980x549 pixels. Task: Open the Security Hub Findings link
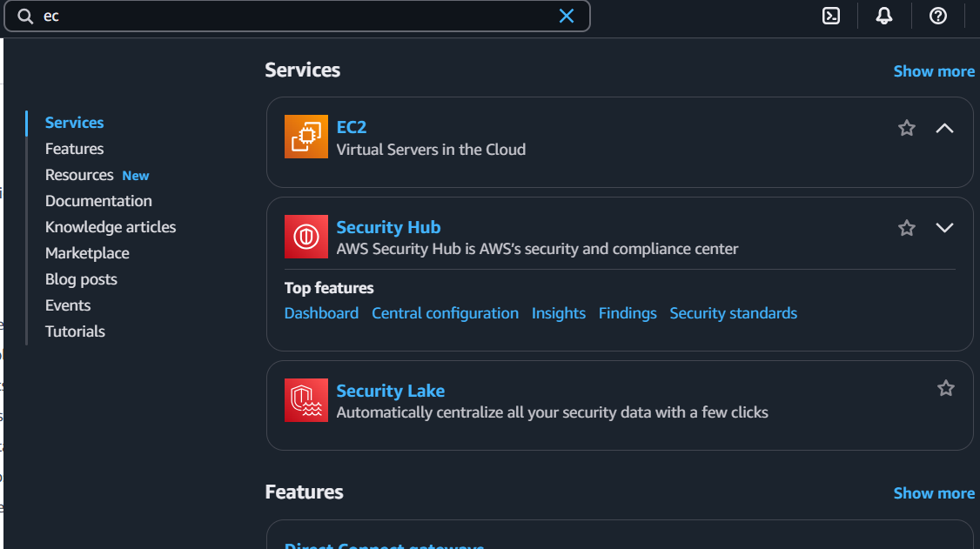(x=628, y=312)
